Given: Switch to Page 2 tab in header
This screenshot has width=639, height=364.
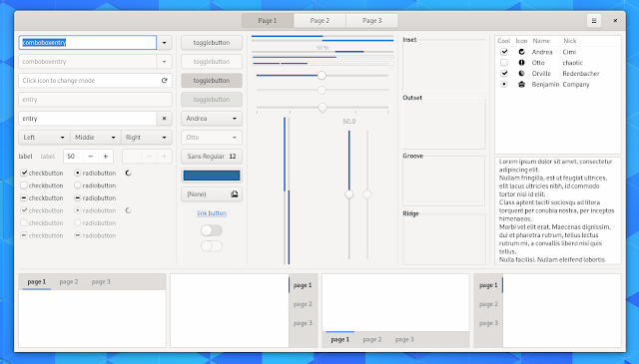Looking at the screenshot, I should (319, 21).
